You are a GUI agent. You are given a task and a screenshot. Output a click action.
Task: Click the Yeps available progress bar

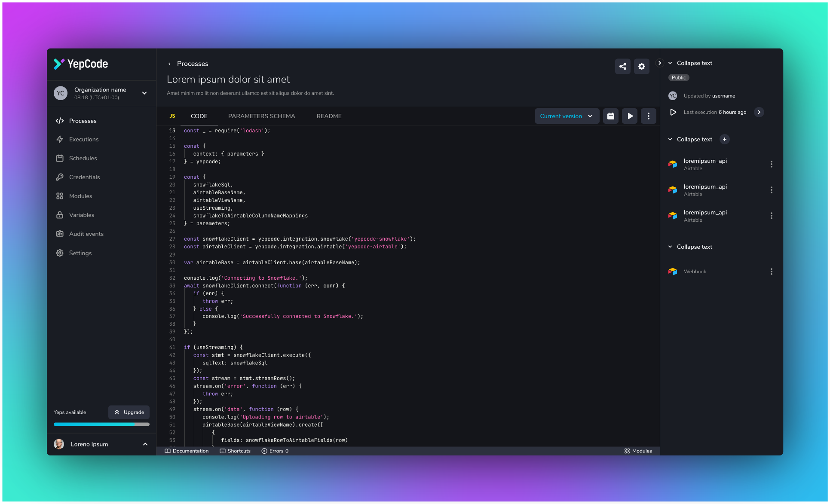point(101,424)
